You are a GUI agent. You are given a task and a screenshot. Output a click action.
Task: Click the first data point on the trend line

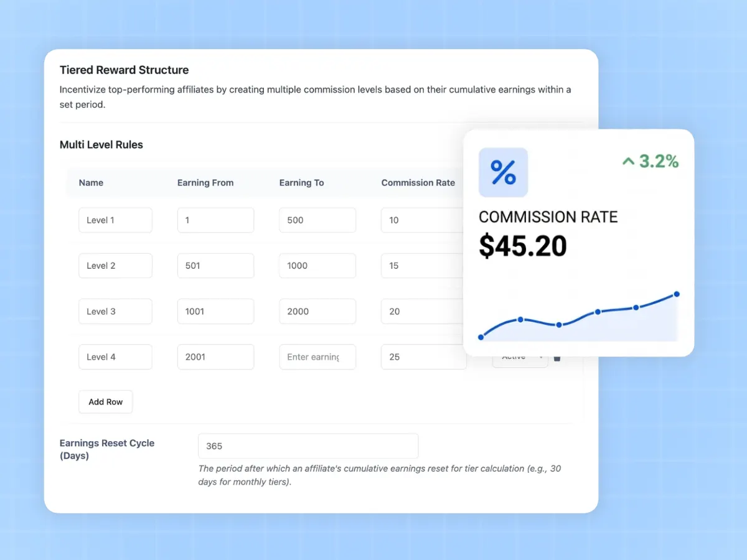(x=481, y=337)
